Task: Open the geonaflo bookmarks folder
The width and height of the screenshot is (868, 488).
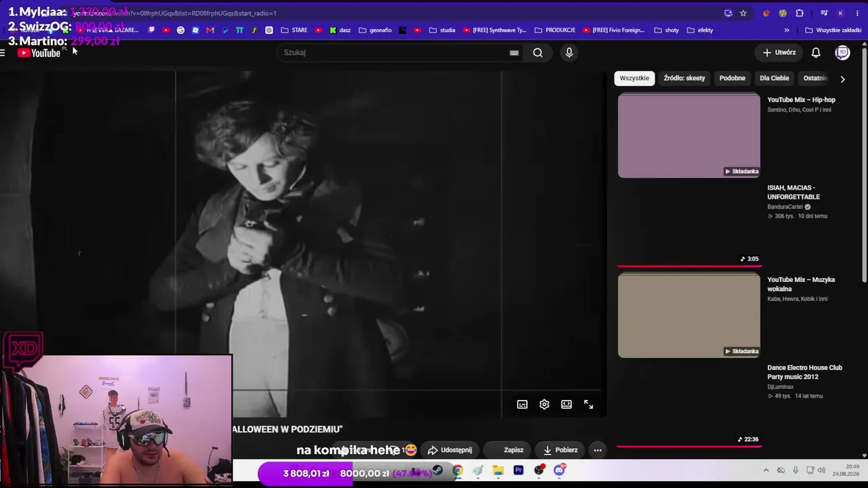Action: click(x=375, y=30)
